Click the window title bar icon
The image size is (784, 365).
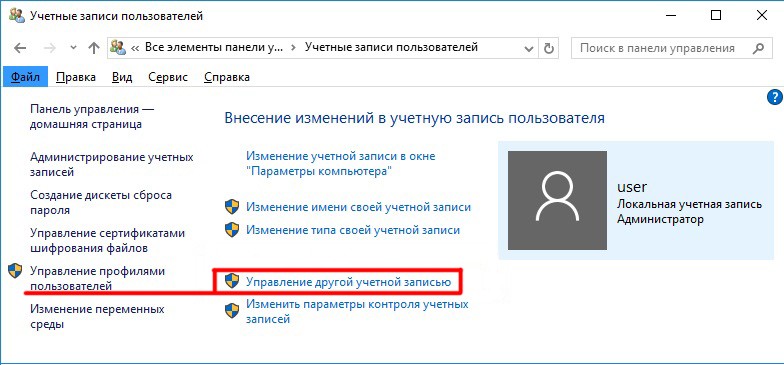16,16
